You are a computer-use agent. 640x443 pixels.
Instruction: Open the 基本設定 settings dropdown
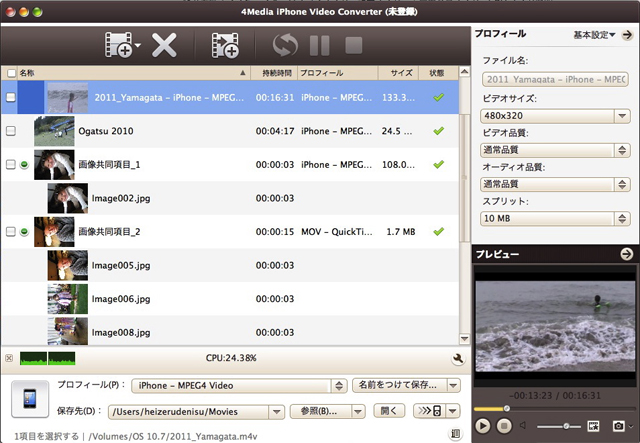click(x=594, y=35)
